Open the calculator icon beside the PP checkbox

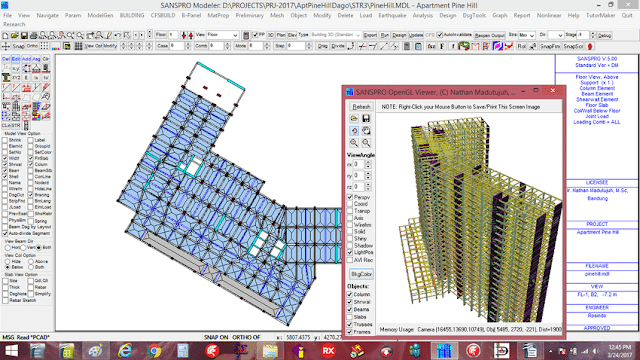246,36
